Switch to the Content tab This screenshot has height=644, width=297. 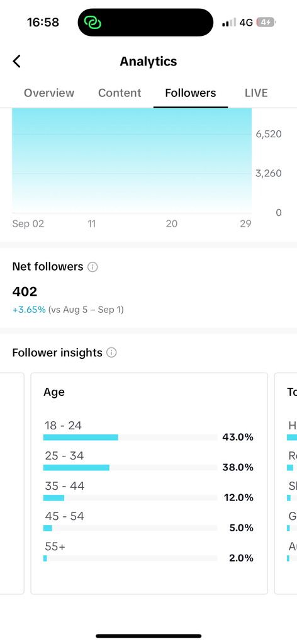tap(120, 93)
